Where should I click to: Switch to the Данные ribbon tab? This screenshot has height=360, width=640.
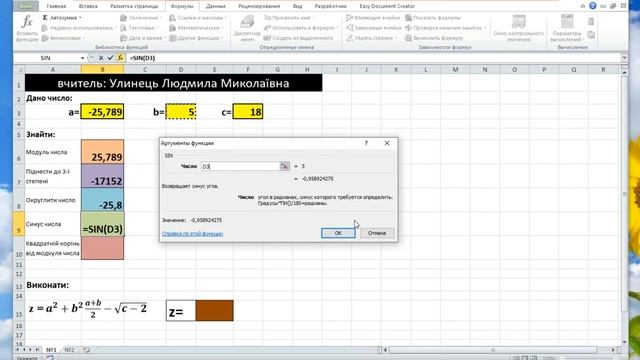(216, 7)
